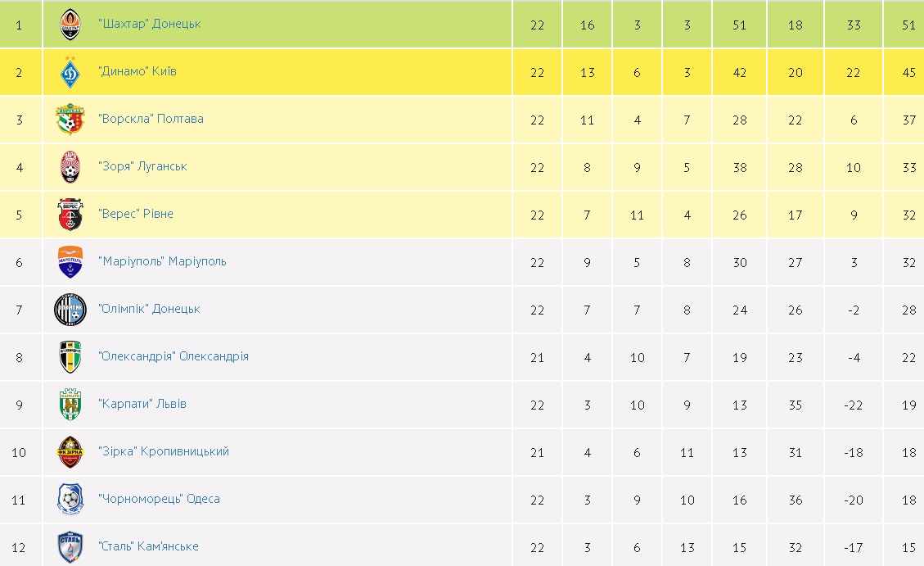Select the "Чорноморець" Одеса team link
924x566 pixels.
coord(159,499)
